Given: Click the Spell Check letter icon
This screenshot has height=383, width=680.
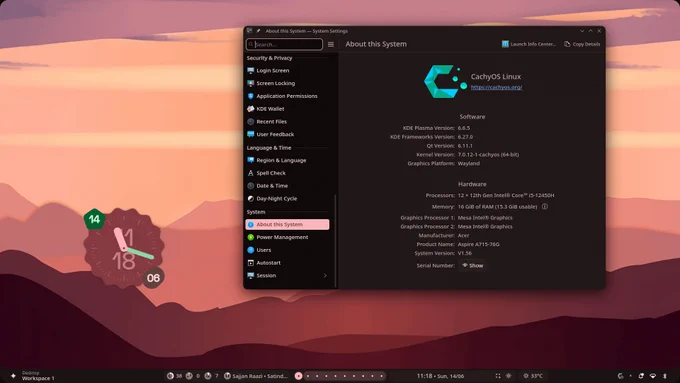Looking at the screenshot, I should tap(251, 173).
